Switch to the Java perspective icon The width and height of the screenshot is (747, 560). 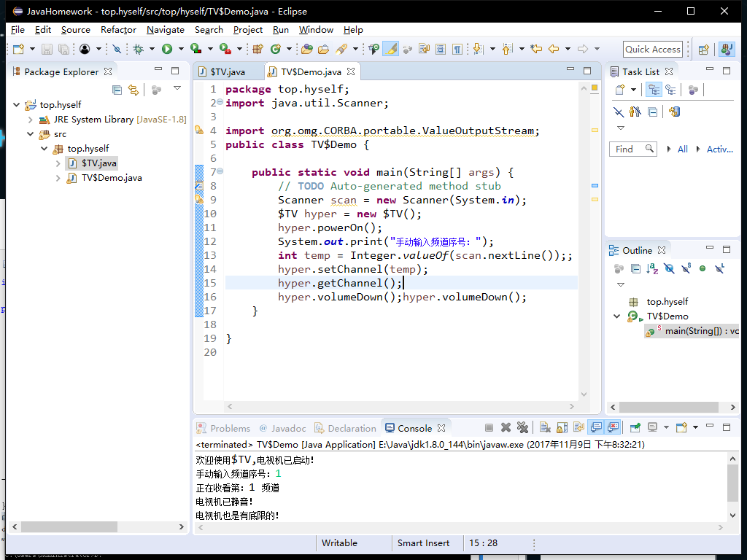[x=727, y=49]
